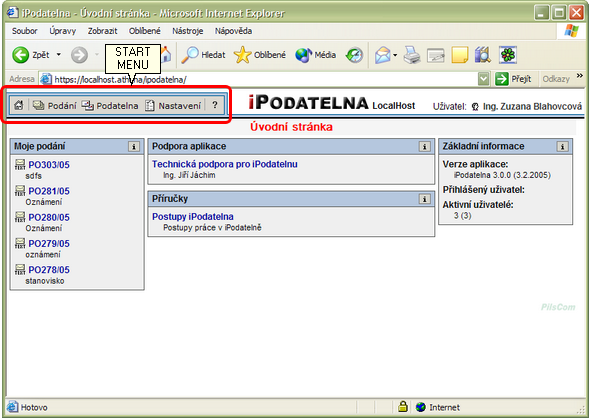Click info icon of Podpora aplikace panel

pyautogui.click(x=424, y=146)
